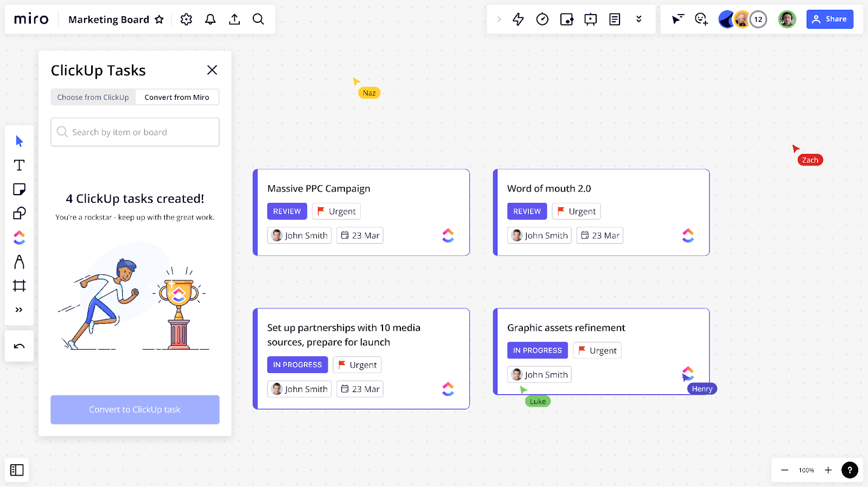Click the Share button
Viewport: 868px width, 487px height.
(829, 19)
